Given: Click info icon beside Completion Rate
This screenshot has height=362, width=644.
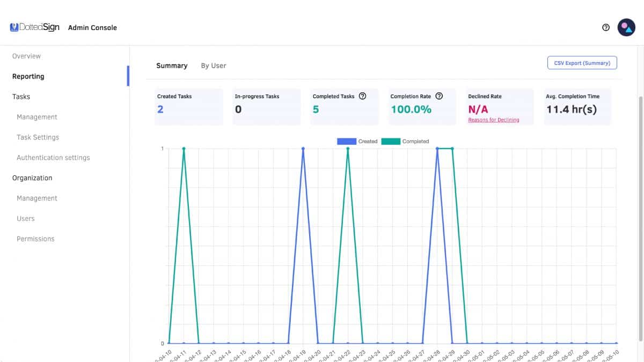Looking at the screenshot, I should click(x=439, y=97).
